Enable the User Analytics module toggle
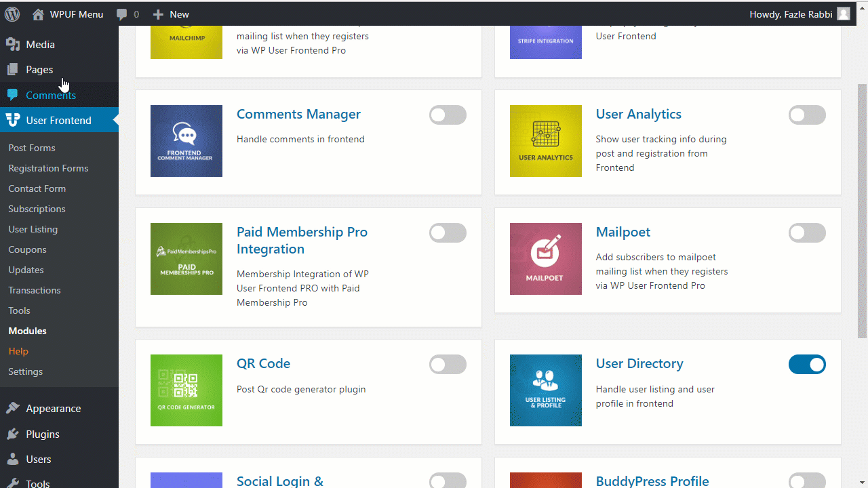Viewport: 868px width, 488px height. click(x=807, y=115)
